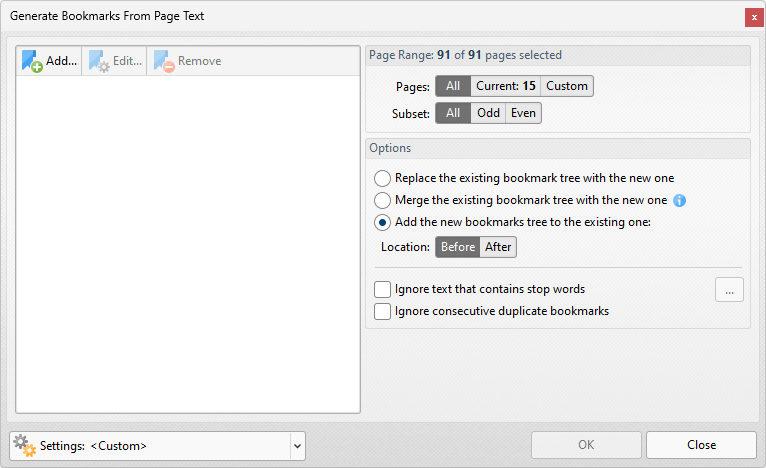Screen dimensions: 766x468
Task: Click the Edit bookmark rule button
Action: [x=115, y=61]
